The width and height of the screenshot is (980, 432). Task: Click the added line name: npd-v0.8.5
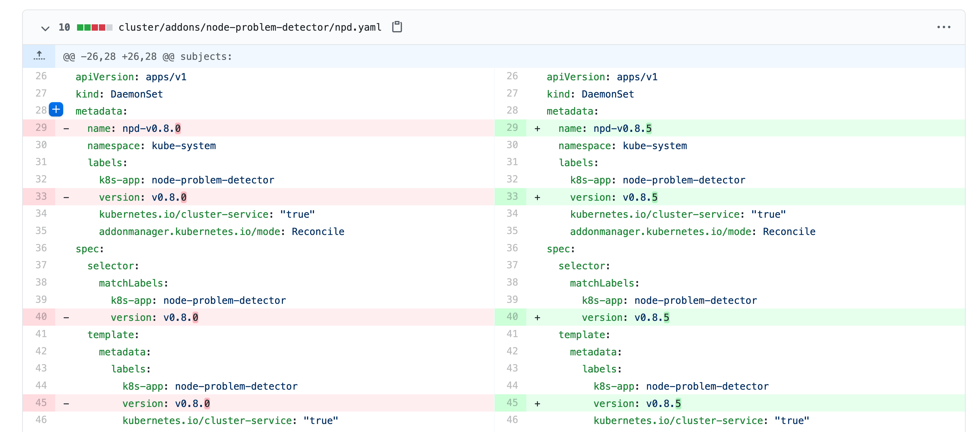pyautogui.click(x=604, y=129)
